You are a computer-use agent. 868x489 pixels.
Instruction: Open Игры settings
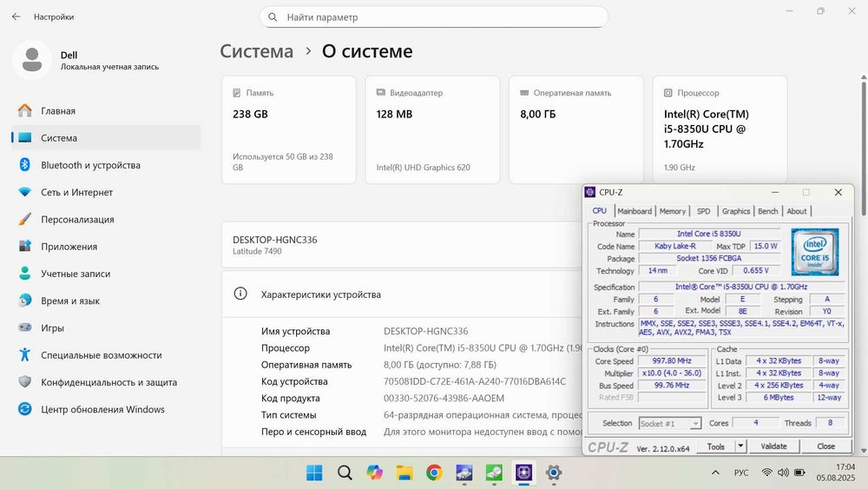105,327
